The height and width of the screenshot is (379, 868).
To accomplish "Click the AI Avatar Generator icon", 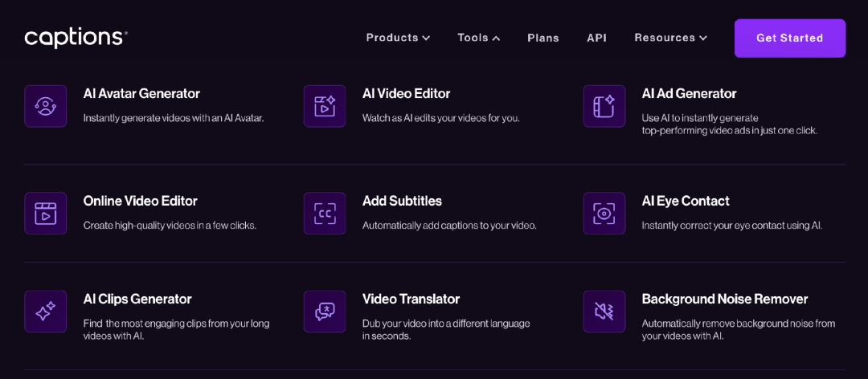I will pos(46,106).
